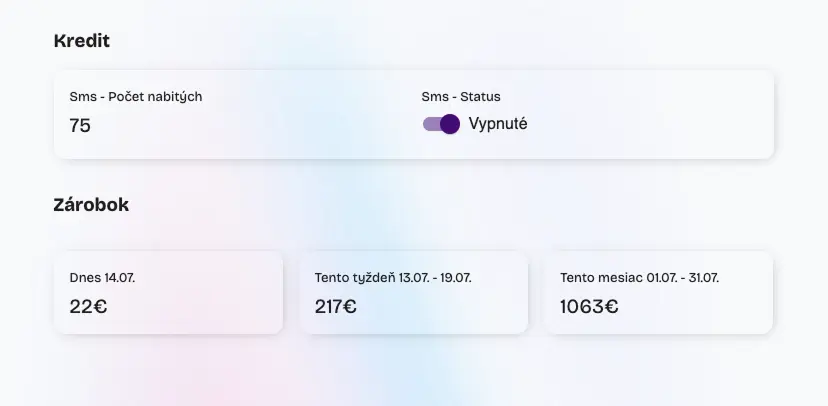This screenshot has width=828, height=406.
Task: Select the monthly earnings value 1063€
Action: (589, 307)
